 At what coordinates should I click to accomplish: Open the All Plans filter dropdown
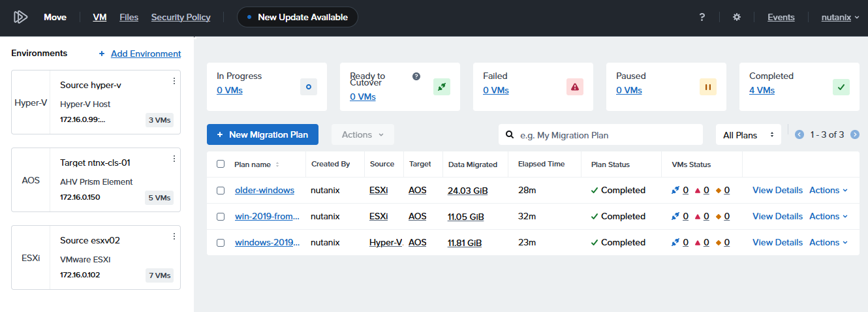(748, 135)
